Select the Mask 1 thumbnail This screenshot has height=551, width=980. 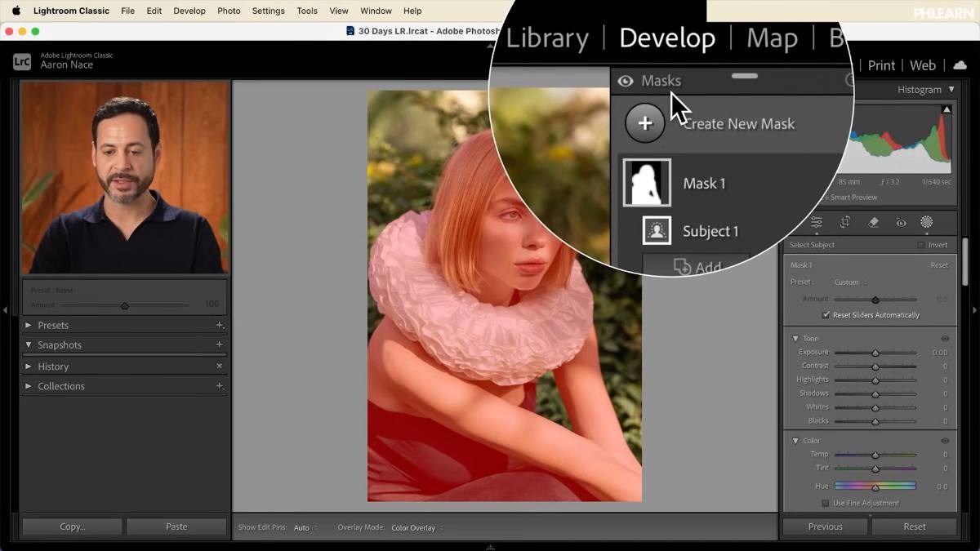pos(647,183)
